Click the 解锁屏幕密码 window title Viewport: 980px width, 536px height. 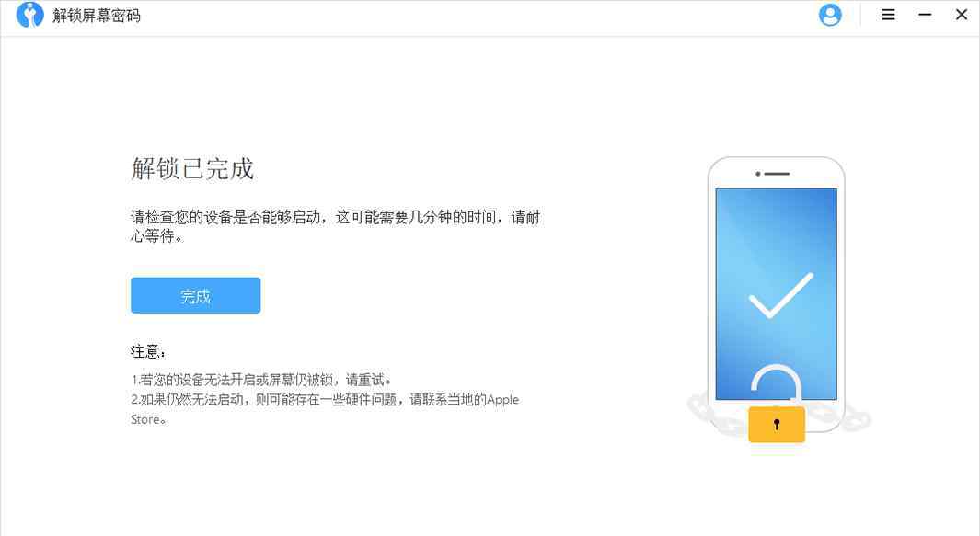click(97, 16)
